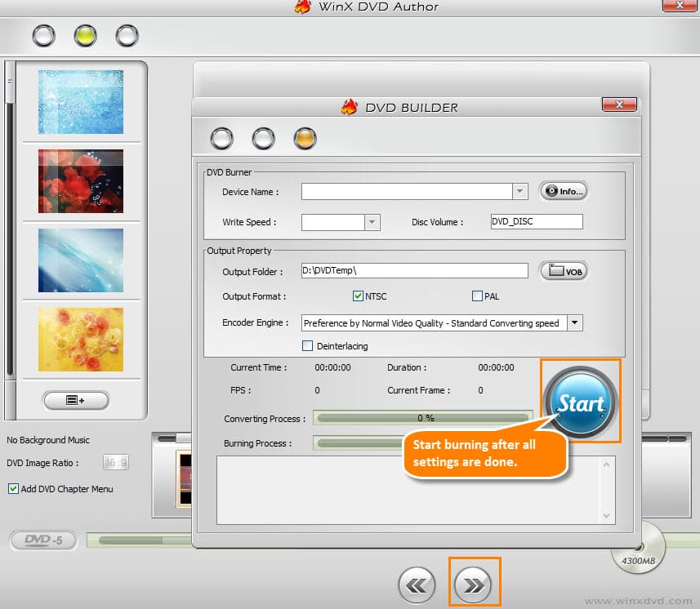The height and width of the screenshot is (609, 700).
Task: Click the Start burning button
Action: pos(581,402)
